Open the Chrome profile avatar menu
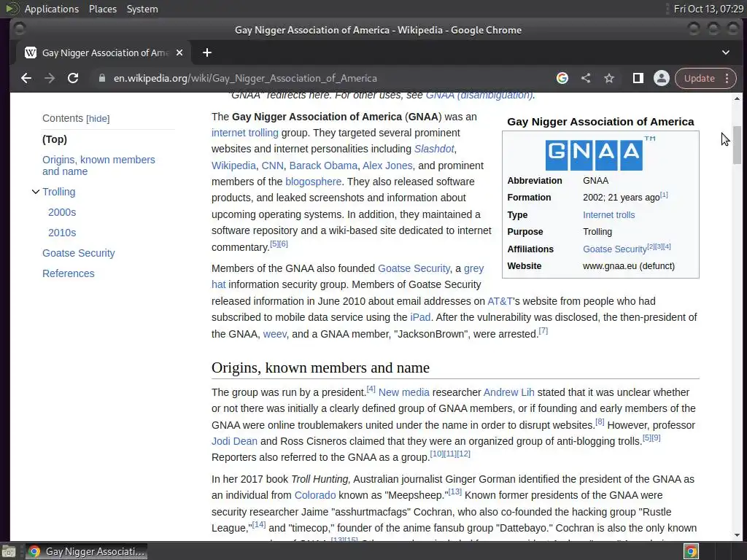The height and width of the screenshot is (560, 747). point(661,78)
